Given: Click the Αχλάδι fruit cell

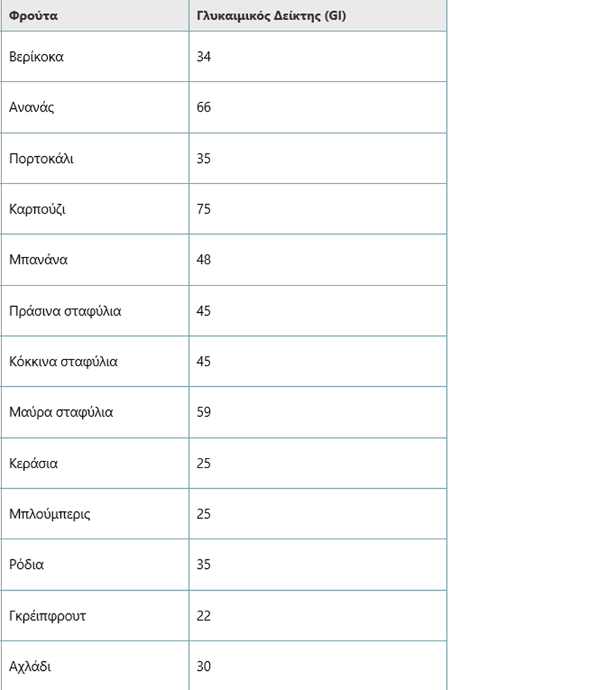Looking at the screenshot, I should coord(94,666).
